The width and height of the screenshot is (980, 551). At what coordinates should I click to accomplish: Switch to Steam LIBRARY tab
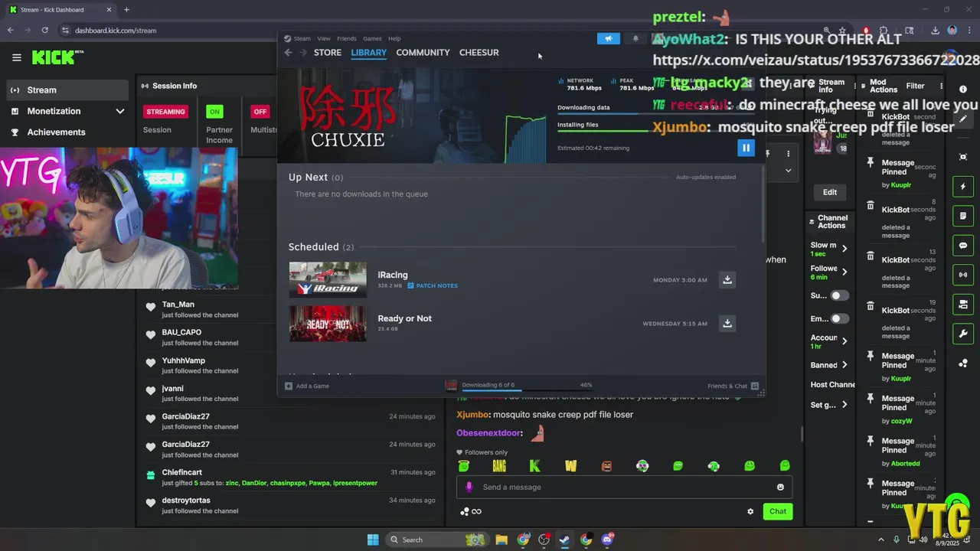pyautogui.click(x=368, y=53)
